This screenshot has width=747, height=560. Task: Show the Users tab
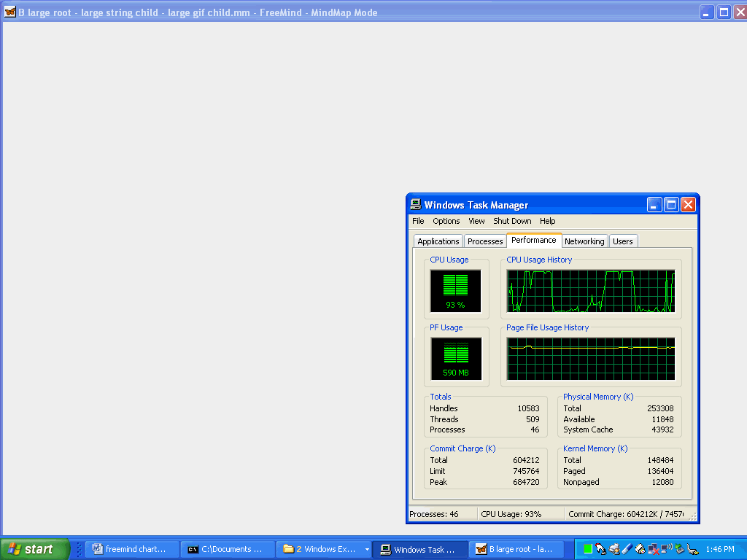click(623, 241)
